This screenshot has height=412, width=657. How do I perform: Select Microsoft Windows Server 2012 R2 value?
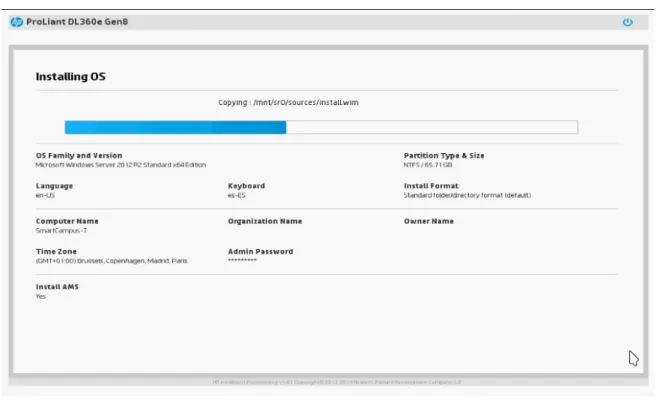(121, 165)
